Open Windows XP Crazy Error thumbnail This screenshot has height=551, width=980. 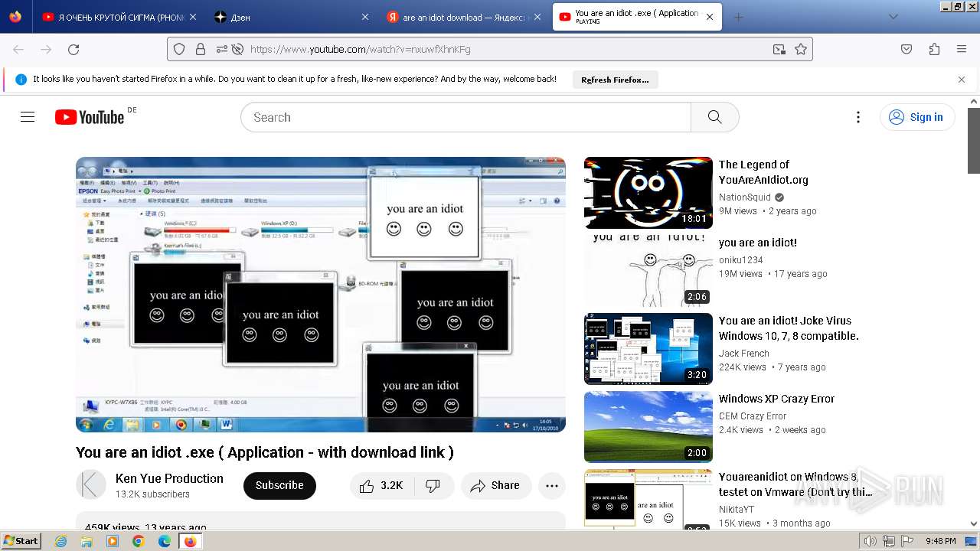coord(648,427)
